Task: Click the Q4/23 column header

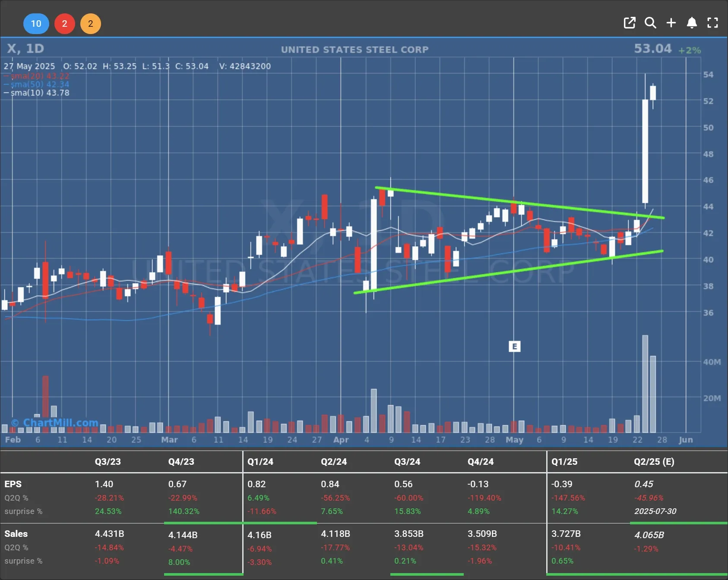Action: coord(181,462)
